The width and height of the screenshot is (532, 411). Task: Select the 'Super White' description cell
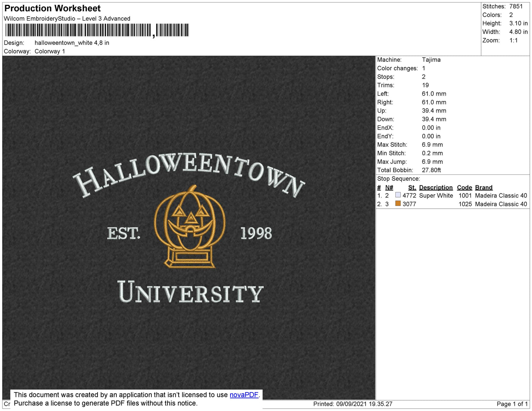pyautogui.click(x=436, y=195)
